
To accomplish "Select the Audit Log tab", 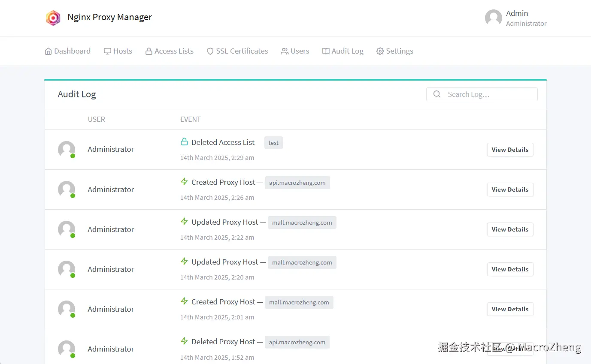I will pyautogui.click(x=343, y=51).
